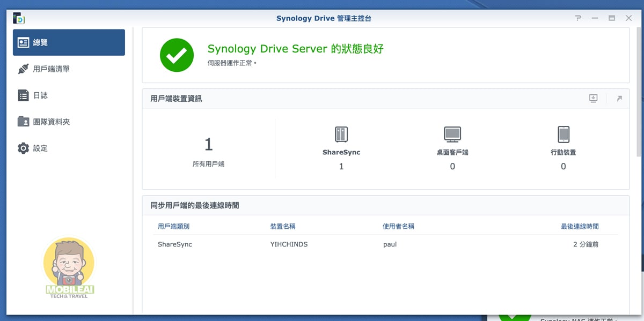Click the 同步用戶端的最後連線時間 panel title
This screenshot has height=321, width=644.
(195, 205)
